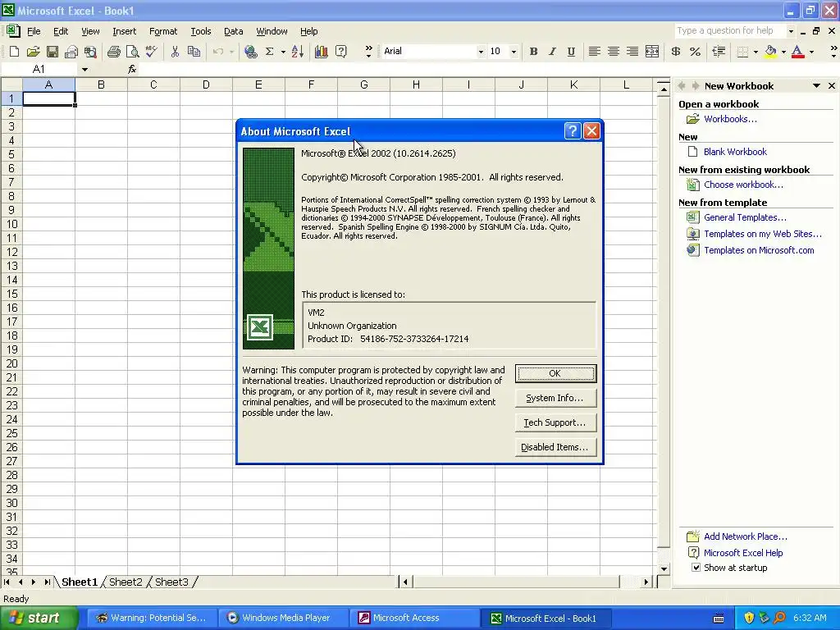Image resolution: width=840 pixels, height=630 pixels.
Task: Open the Format menu
Action: [163, 31]
